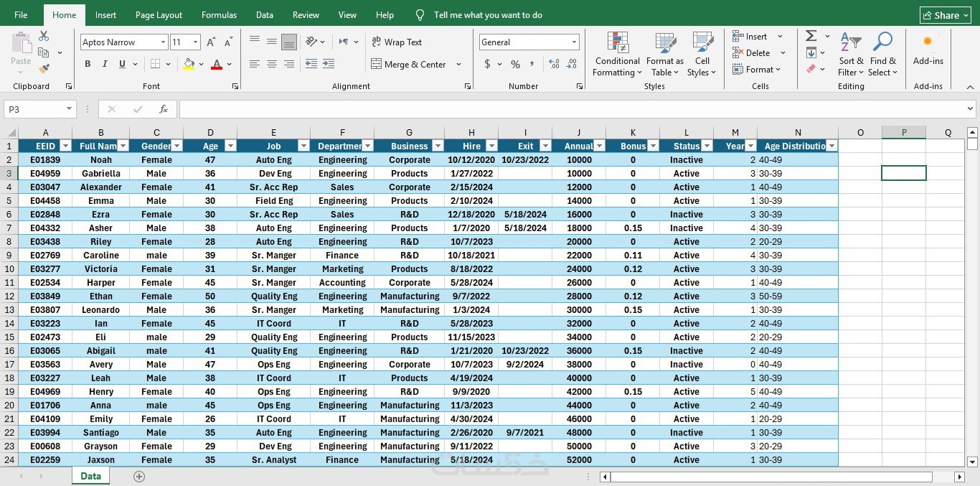Switch to the Formulas tab
This screenshot has height=486, width=980.
pyautogui.click(x=219, y=14)
